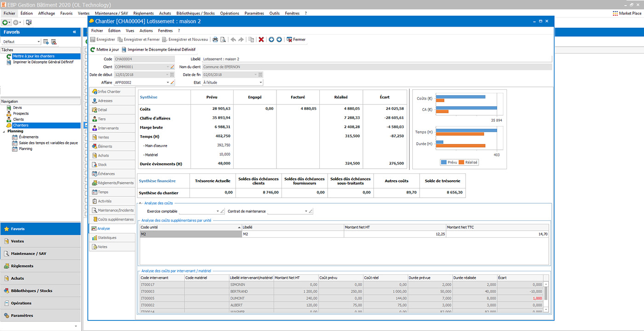Open the Défaut favorites dropdown
Image resolution: width=644 pixels, height=331 pixels.
pyautogui.click(x=39, y=42)
